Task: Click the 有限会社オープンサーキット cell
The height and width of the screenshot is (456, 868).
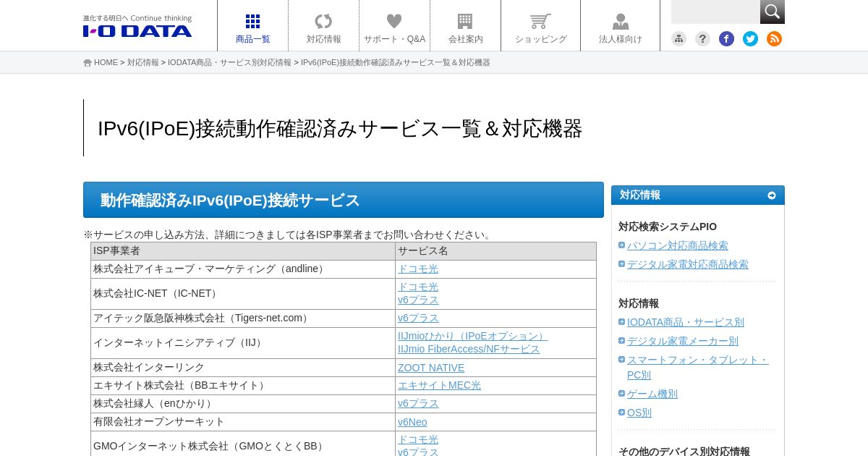Action: (x=243, y=422)
